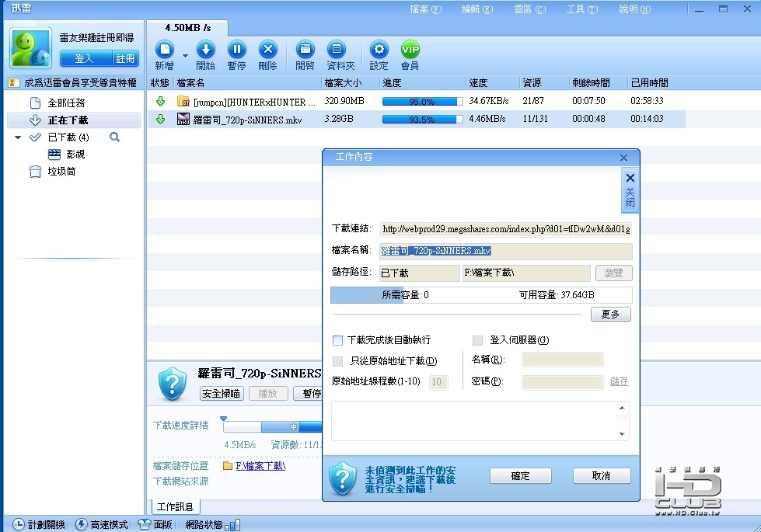Sort by 剩餘時間 column header
The height and width of the screenshot is (532, 761).
point(599,83)
